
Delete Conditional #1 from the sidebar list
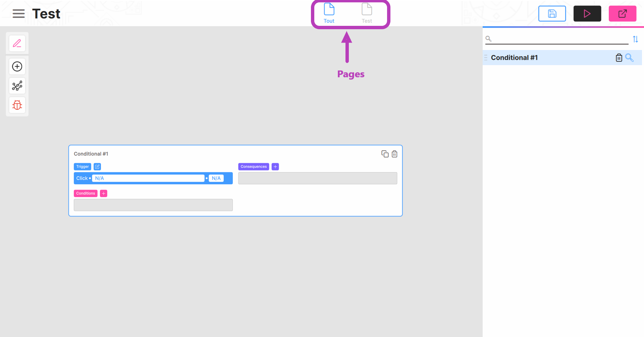pyautogui.click(x=619, y=58)
